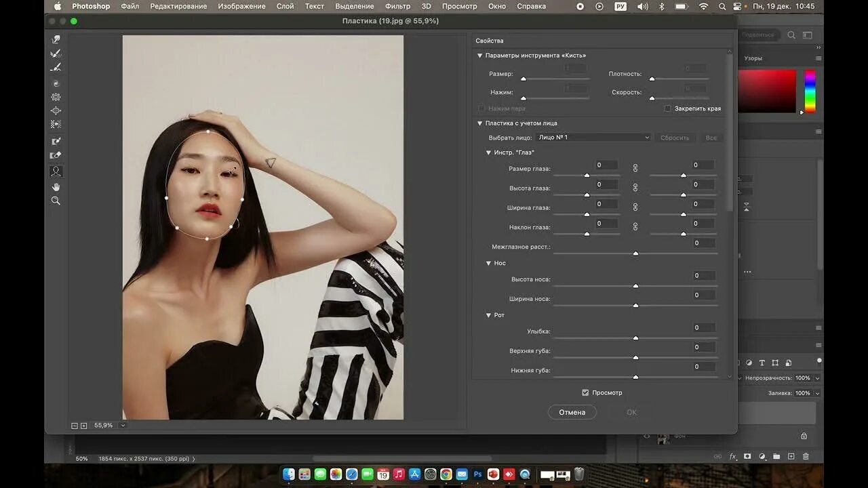Click the OK button
This screenshot has height=488, width=868.
[631, 412]
